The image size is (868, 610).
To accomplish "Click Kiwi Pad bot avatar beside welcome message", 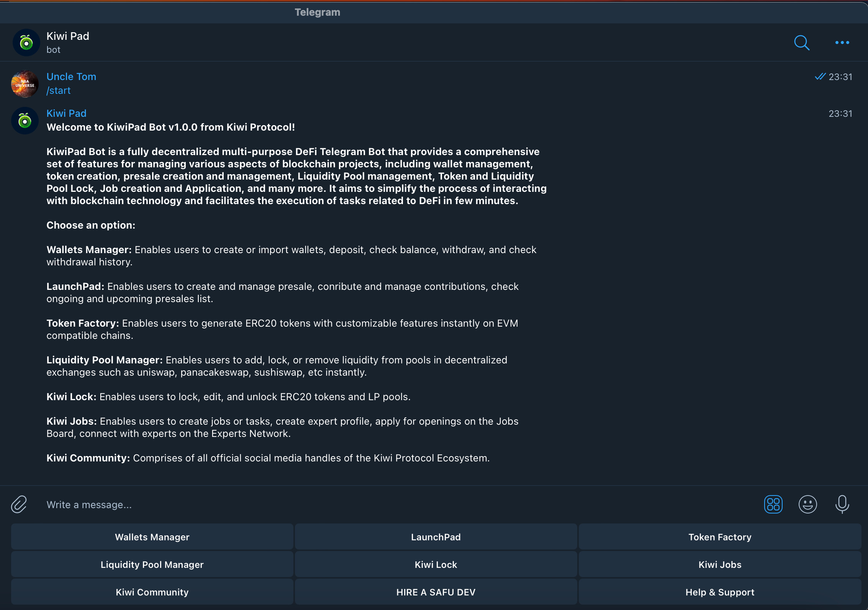I will (25, 121).
